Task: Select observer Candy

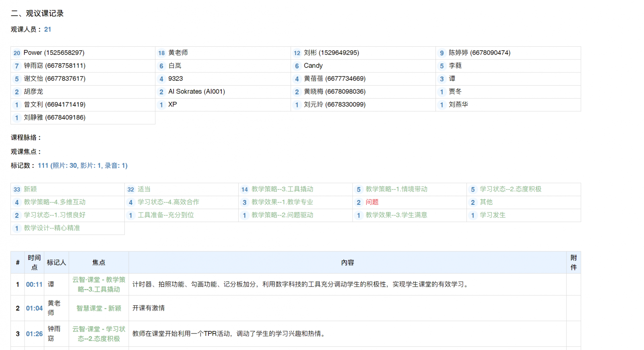Action: pyautogui.click(x=313, y=66)
